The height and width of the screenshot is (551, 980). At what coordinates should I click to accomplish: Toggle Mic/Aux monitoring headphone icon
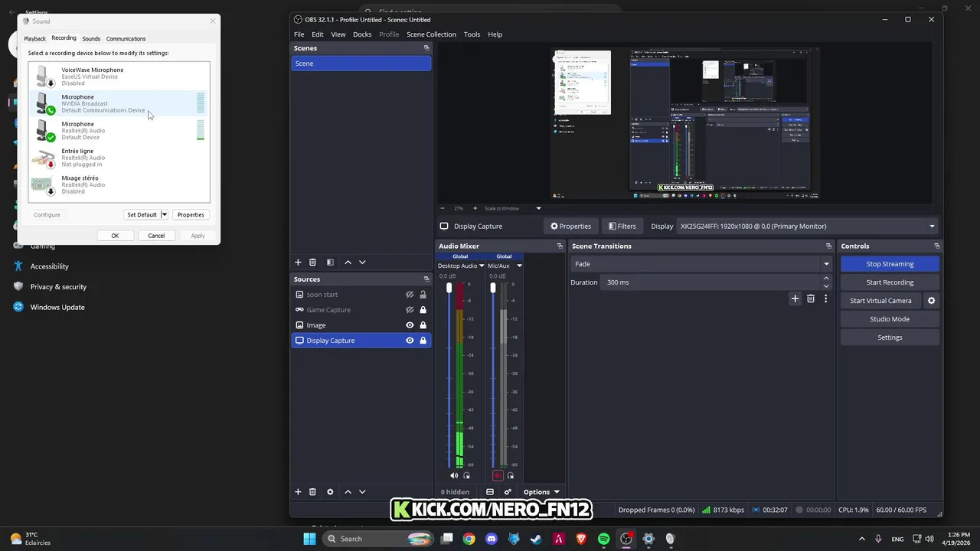(511, 476)
